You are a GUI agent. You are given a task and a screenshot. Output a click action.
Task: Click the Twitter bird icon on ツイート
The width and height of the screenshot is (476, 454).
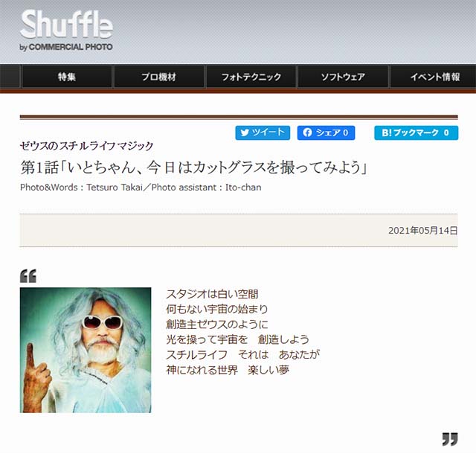click(245, 132)
